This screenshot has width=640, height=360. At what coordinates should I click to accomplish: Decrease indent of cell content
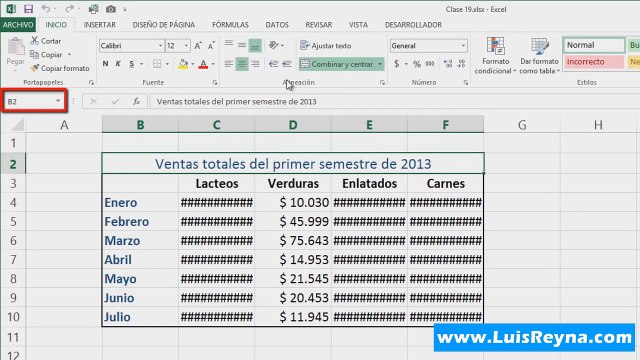(273, 64)
